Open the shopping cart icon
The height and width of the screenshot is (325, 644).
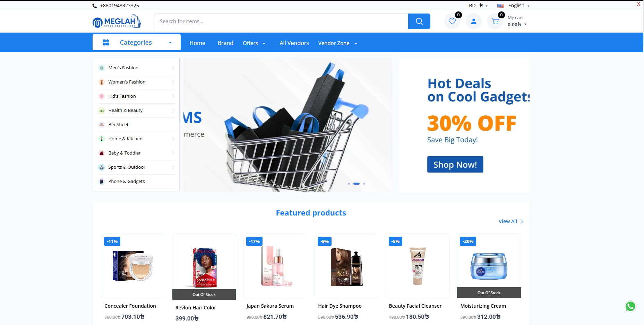495,21
